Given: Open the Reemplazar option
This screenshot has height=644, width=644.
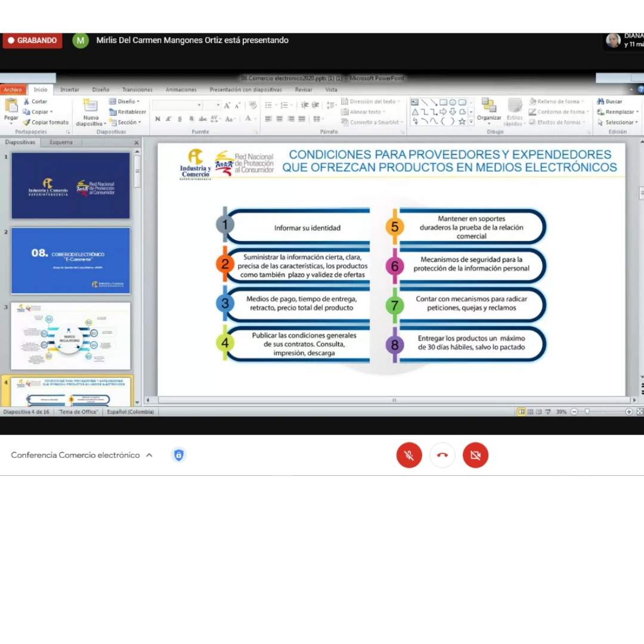Looking at the screenshot, I should pyautogui.click(x=617, y=112).
